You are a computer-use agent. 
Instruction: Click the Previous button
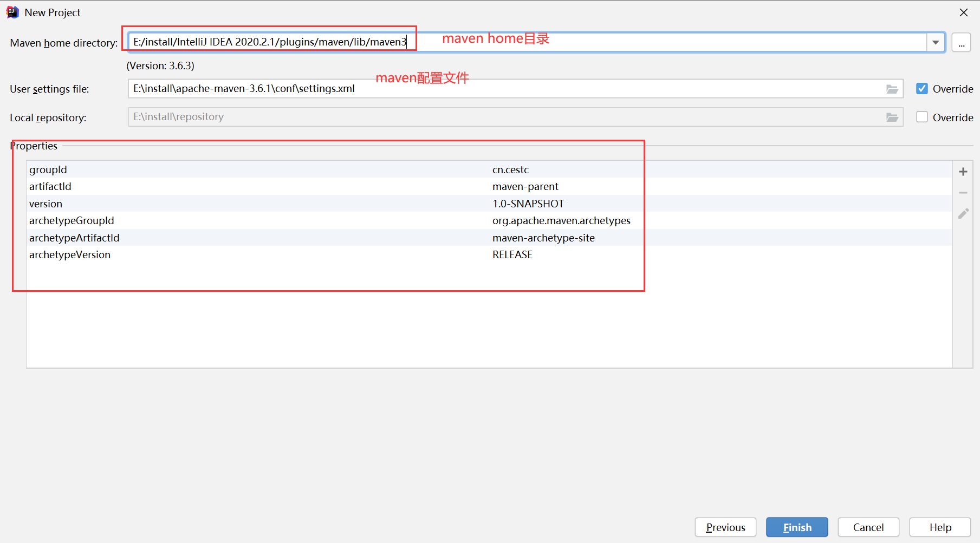725,527
